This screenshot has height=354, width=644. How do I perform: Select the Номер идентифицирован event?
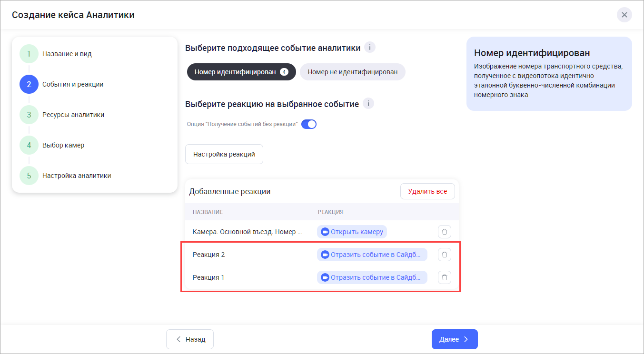point(241,72)
